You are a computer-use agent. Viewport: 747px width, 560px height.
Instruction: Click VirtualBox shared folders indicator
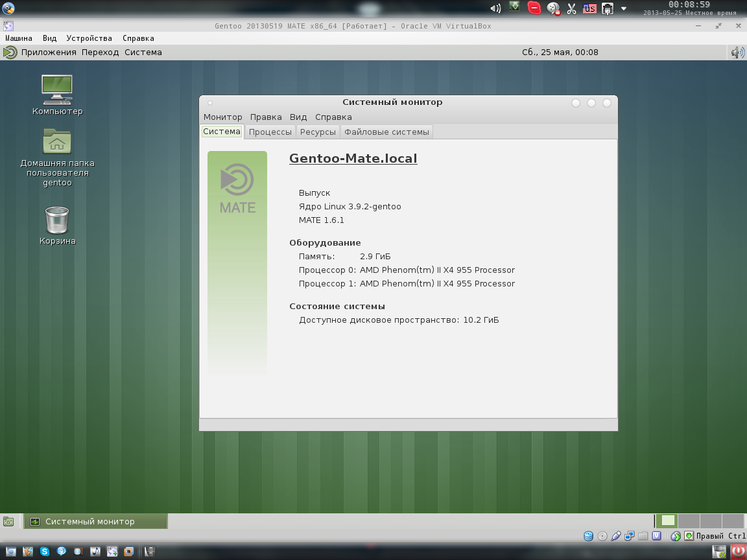coord(643,536)
